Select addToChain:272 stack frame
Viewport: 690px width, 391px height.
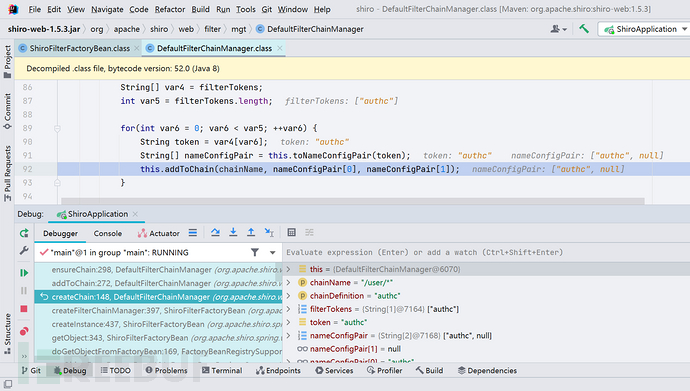point(158,283)
